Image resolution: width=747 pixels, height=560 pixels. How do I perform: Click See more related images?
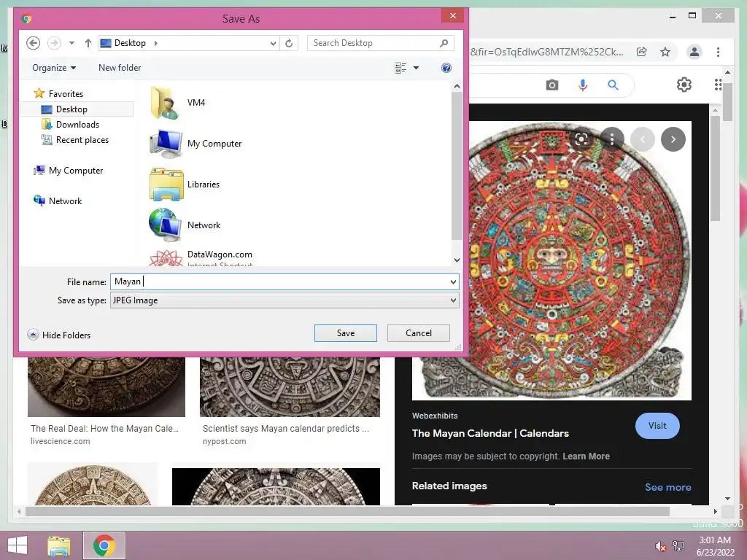click(x=667, y=487)
